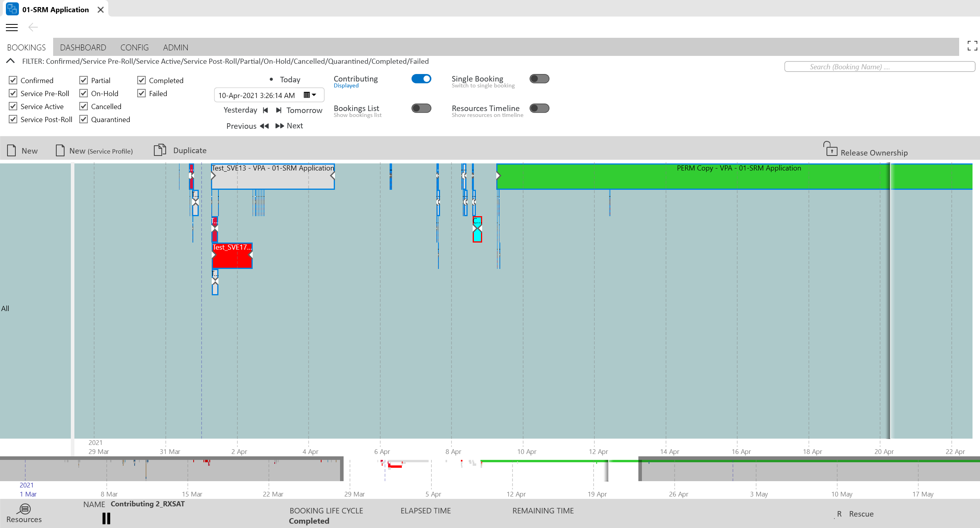Image resolution: width=980 pixels, height=528 pixels.
Task: Enable the Resources Timeline toggle
Action: point(539,108)
